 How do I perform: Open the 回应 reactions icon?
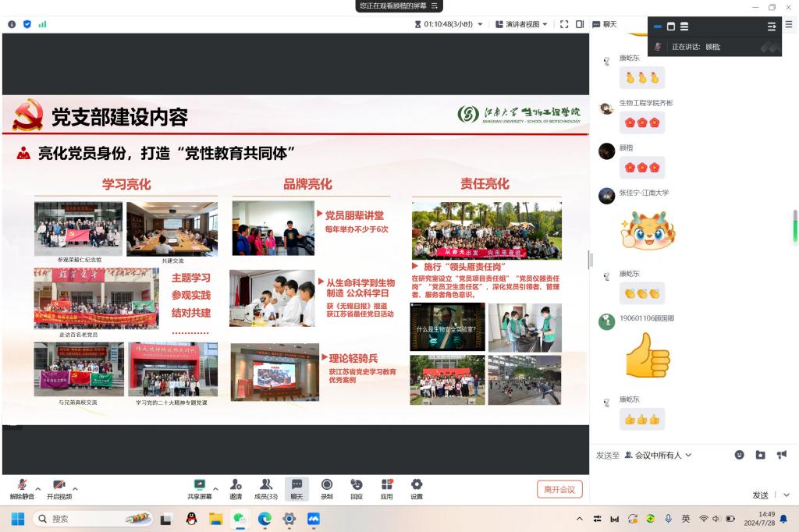pos(357,486)
